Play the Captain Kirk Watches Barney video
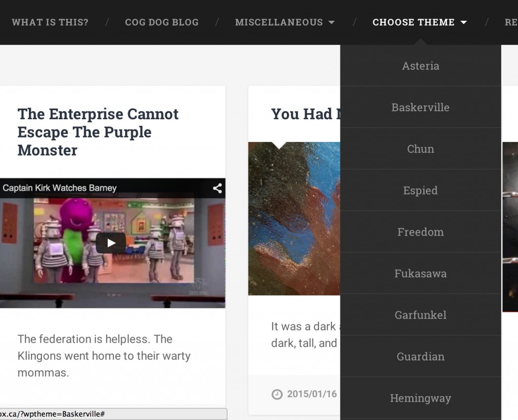Image resolution: width=518 pixels, height=420 pixels. click(111, 243)
